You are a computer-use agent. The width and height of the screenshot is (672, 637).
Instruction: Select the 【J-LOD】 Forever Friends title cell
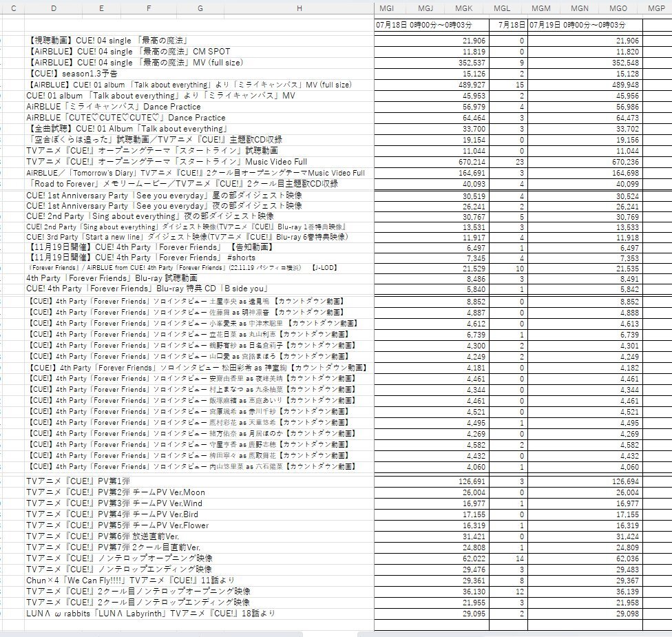(x=183, y=268)
